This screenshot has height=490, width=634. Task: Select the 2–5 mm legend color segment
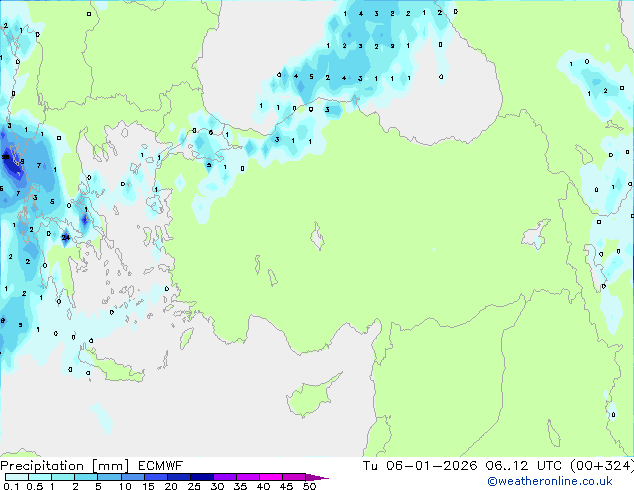pos(86,477)
